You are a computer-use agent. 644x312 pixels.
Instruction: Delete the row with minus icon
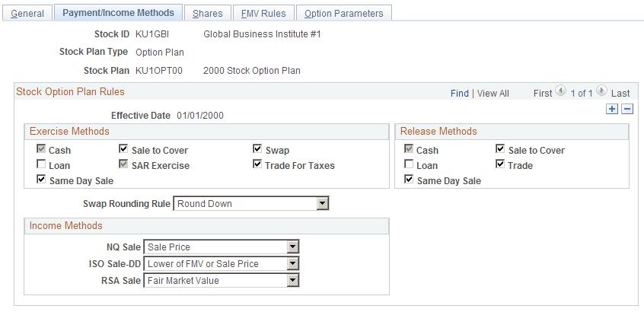[627, 109]
